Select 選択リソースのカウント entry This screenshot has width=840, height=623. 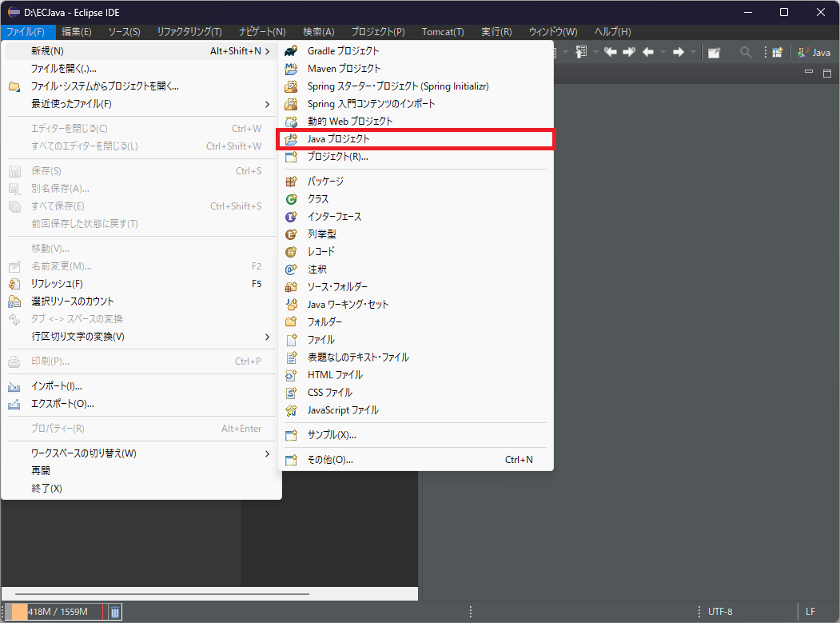(141, 302)
